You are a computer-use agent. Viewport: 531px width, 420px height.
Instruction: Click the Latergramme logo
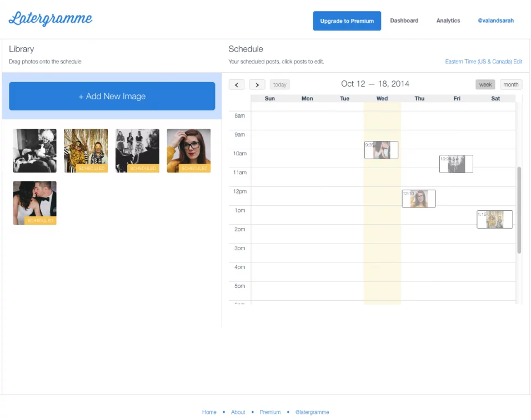pos(51,19)
